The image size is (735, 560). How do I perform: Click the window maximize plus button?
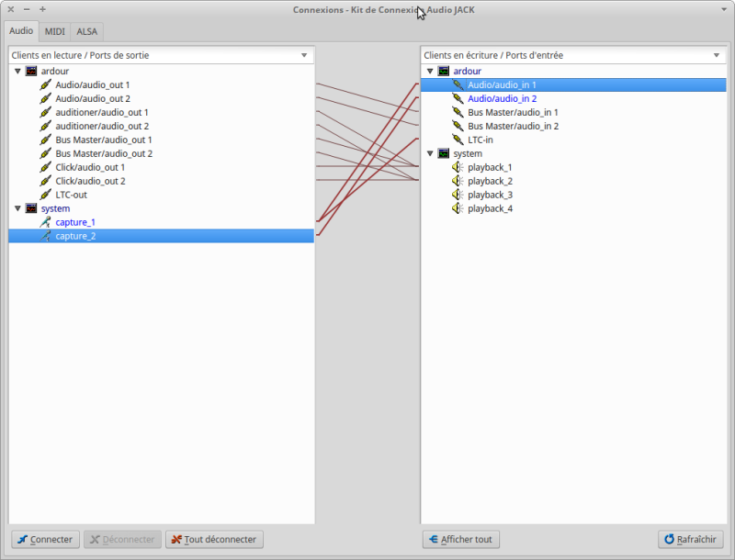(42, 9)
